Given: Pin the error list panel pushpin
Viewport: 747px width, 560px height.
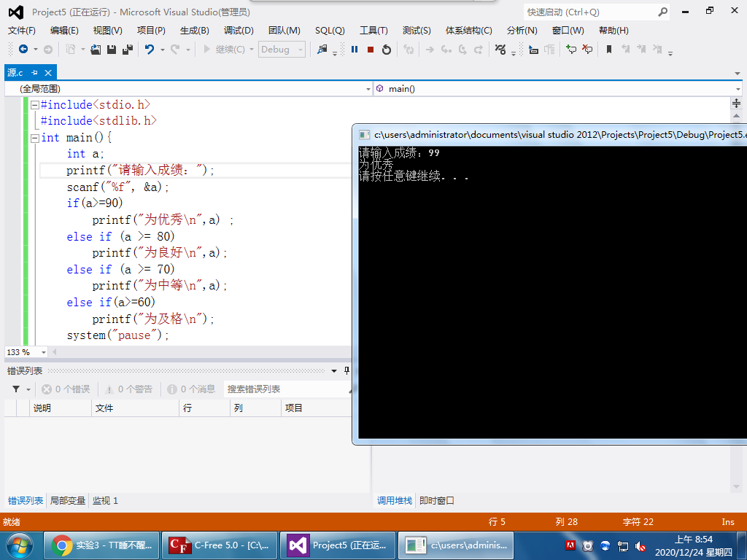Looking at the screenshot, I should coord(347,370).
